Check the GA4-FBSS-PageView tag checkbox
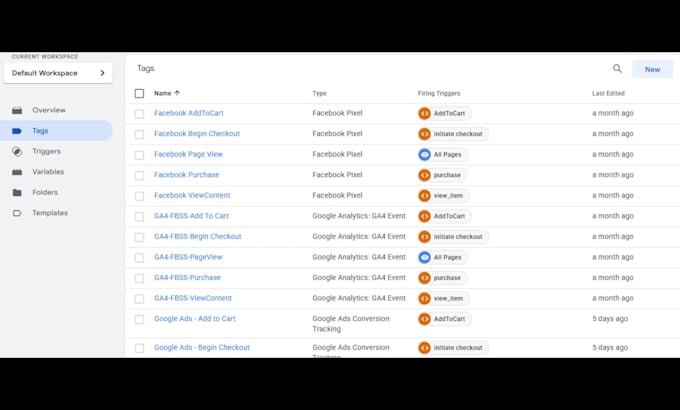This screenshot has height=410, width=680. [139, 257]
